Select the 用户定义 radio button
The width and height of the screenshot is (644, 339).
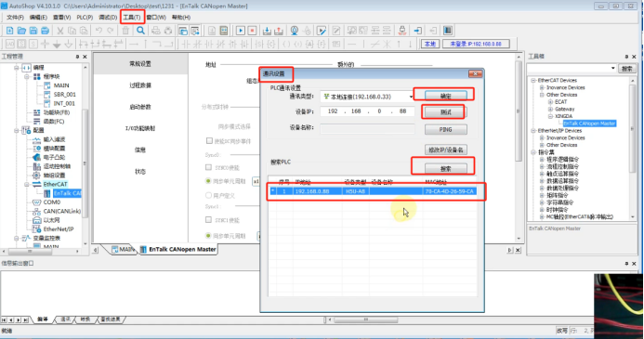coord(208,195)
